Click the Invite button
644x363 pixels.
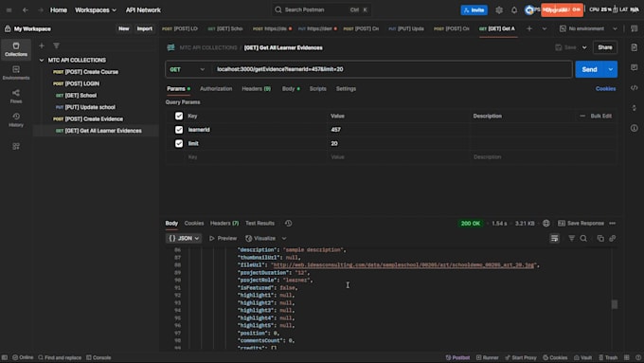474,9
